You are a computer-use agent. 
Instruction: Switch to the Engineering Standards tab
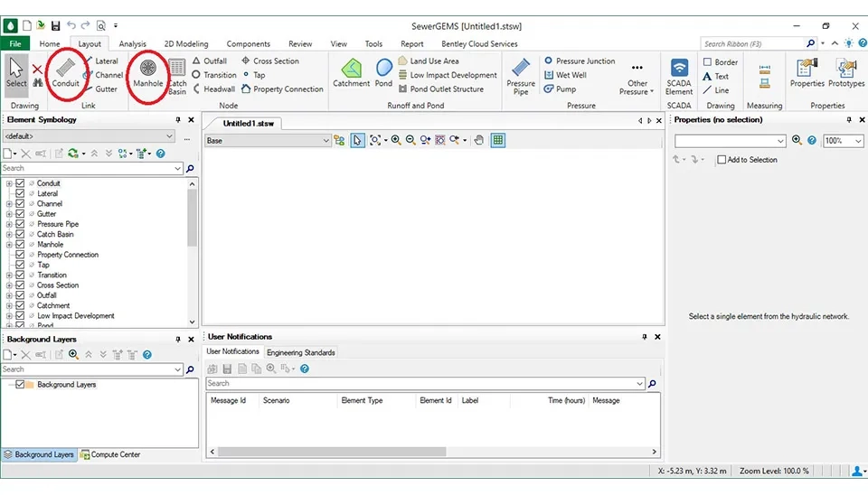point(300,352)
